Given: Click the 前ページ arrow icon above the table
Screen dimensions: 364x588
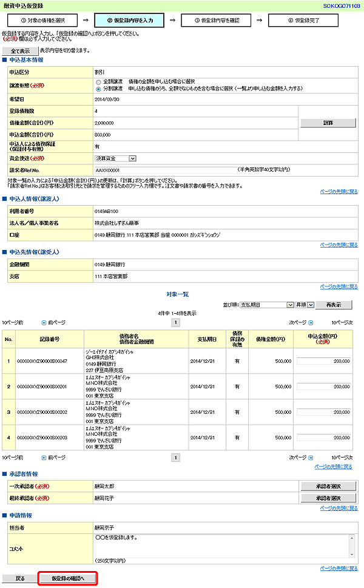Looking at the screenshot, I should 44,323.
